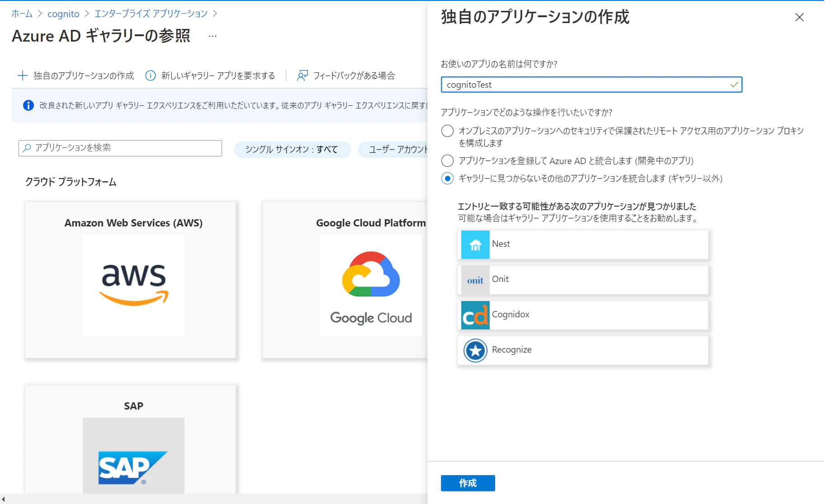
Task: Open the more options ellipsis next to page title
Action: coord(213,36)
